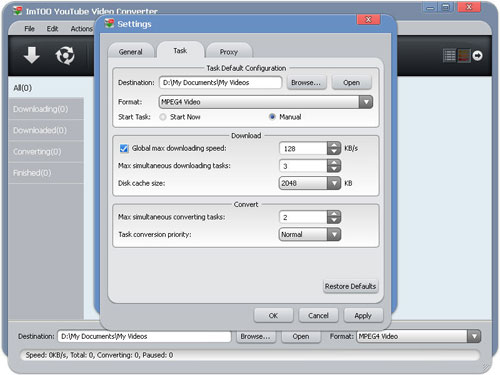This screenshot has height=375, width=500.
Task: Open the Format dropdown in Settings
Action: point(366,102)
